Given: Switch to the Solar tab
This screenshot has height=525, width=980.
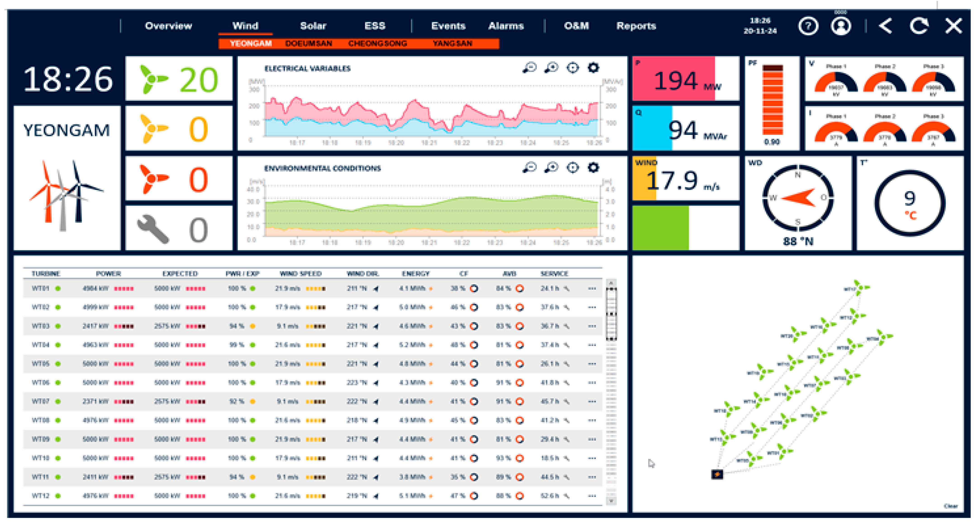Looking at the screenshot, I should [x=313, y=26].
